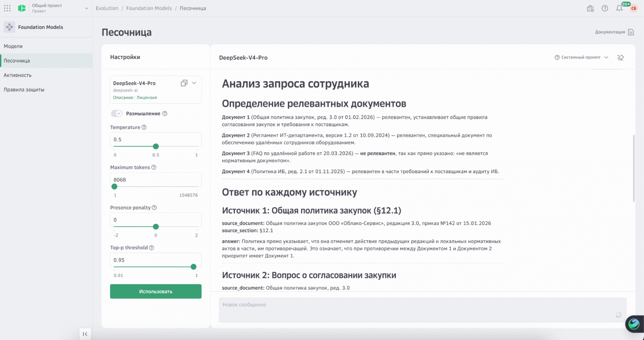644x340 pixels.
Task: Click the green Cloud logo icon
Action: pyautogui.click(x=22, y=8)
